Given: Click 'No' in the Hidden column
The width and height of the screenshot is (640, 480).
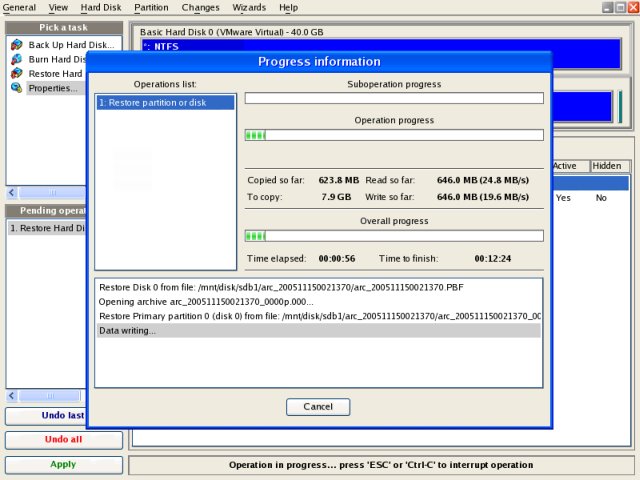Looking at the screenshot, I should coord(601,198).
